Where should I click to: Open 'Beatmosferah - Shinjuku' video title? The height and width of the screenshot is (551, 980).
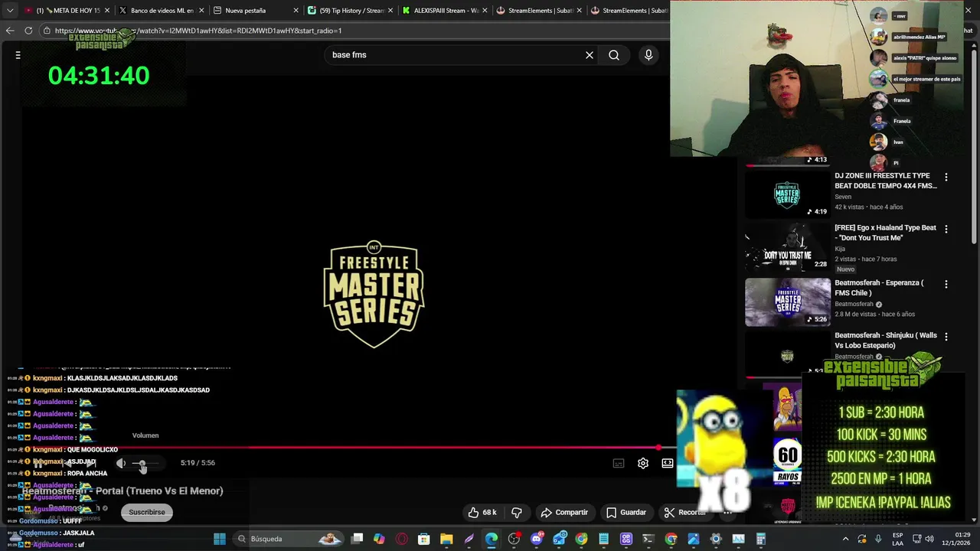pos(886,341)
